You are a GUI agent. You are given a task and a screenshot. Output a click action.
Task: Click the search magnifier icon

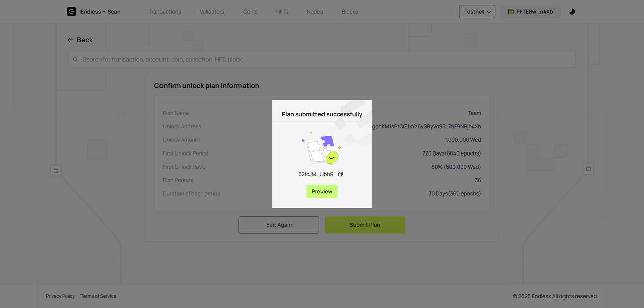click(x=75, y=59)
